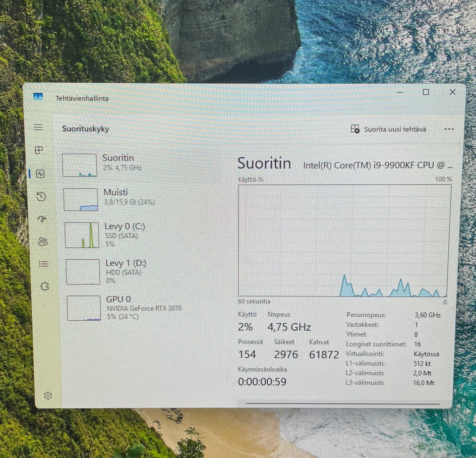Screen dimensions: 476x458
Task: Click the large CPU usage graph
Action: (344, 240)
